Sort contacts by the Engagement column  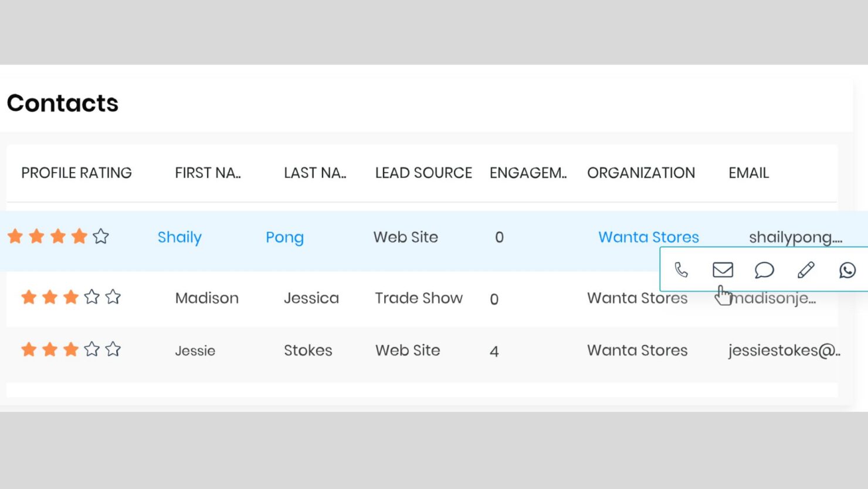pos(528,173)
